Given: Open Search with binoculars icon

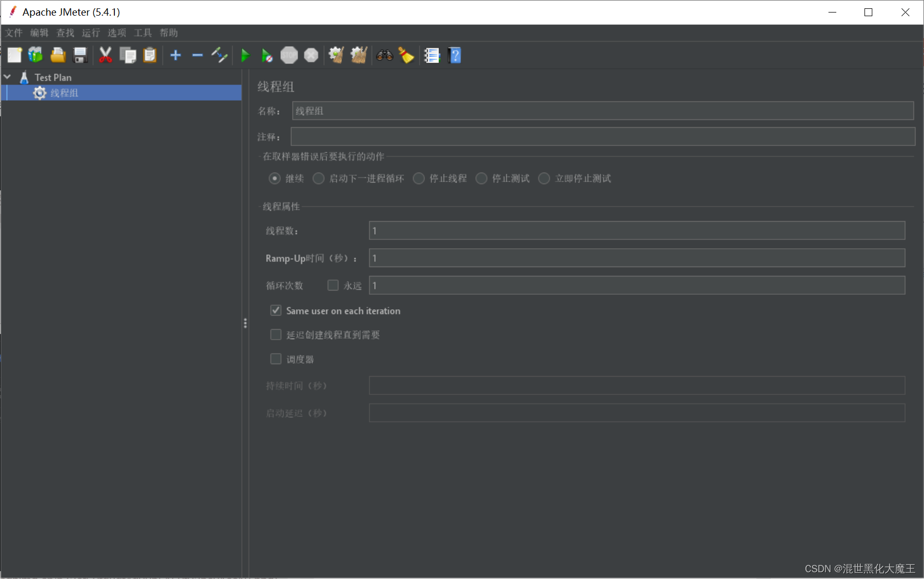Looking at the screenshot, I should pos(385,55).
